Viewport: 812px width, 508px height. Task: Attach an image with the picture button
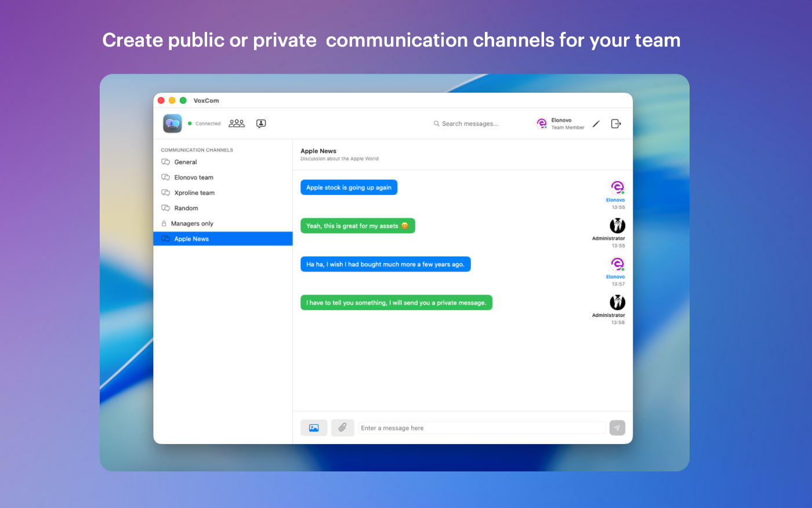(x=314, y=428)
